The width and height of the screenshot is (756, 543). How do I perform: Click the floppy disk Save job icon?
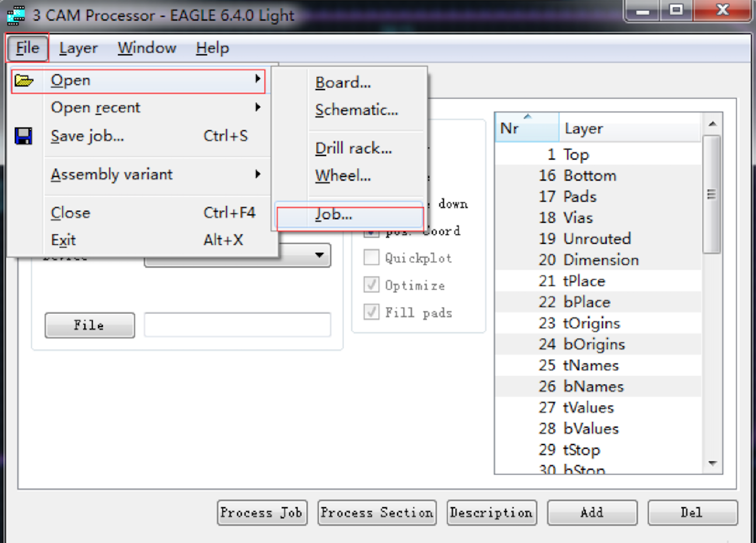click(x=23, y=136)
